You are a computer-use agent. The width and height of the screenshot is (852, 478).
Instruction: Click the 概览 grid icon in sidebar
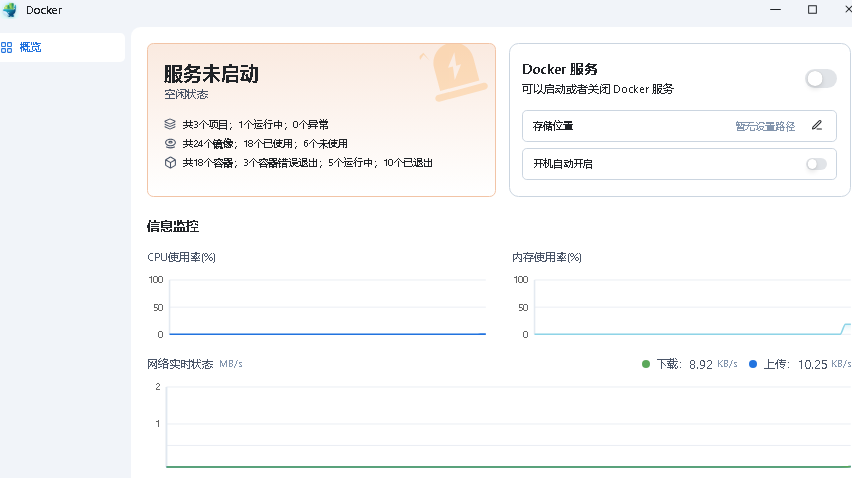(x=7, y=47)
